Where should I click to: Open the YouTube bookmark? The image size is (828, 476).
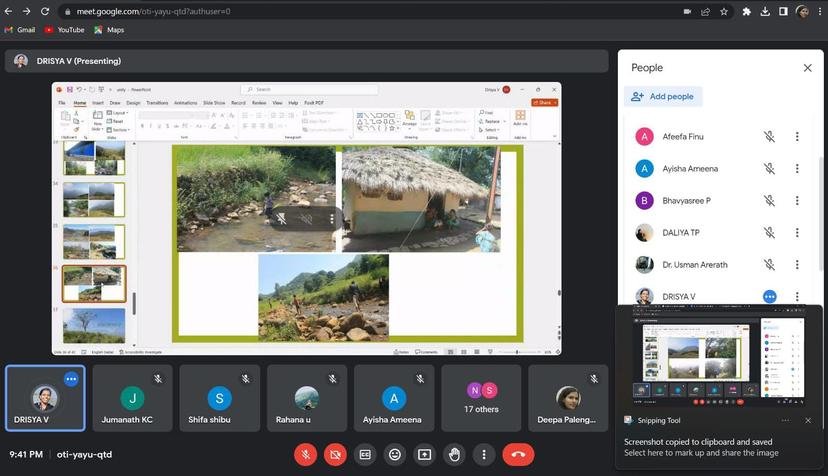(x=64, y=30)
